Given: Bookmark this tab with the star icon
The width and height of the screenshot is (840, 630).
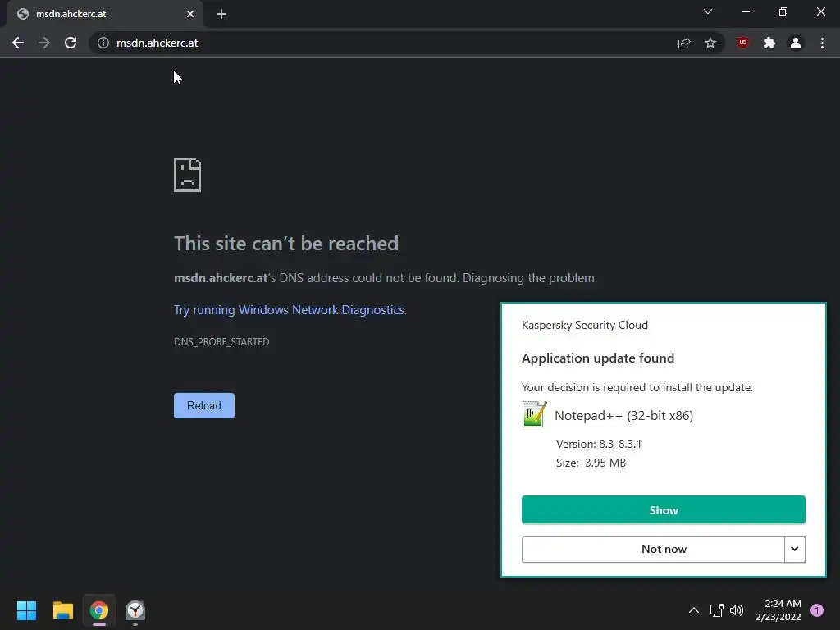Looking at the screenshot, I should pos(710,43).
